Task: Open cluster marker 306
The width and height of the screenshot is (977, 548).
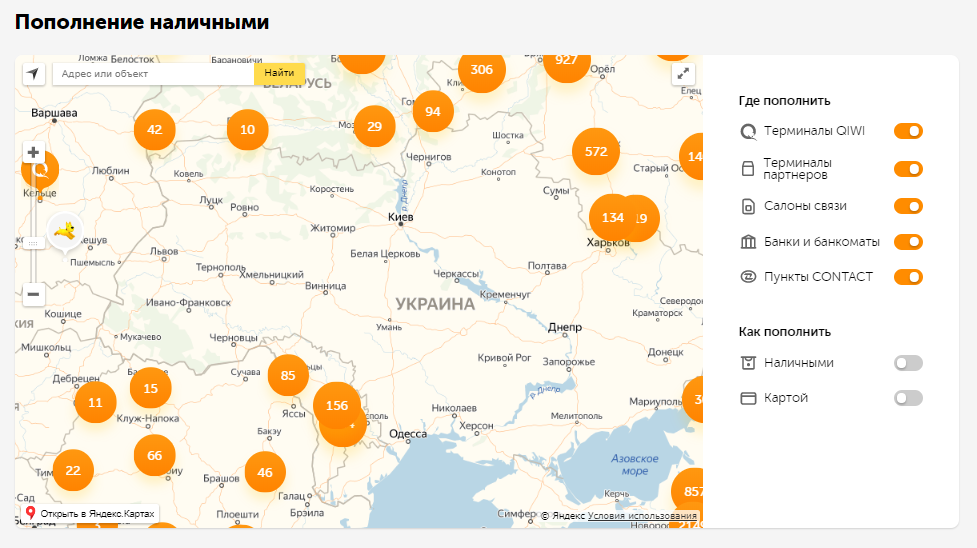Action: pos(482,69)
